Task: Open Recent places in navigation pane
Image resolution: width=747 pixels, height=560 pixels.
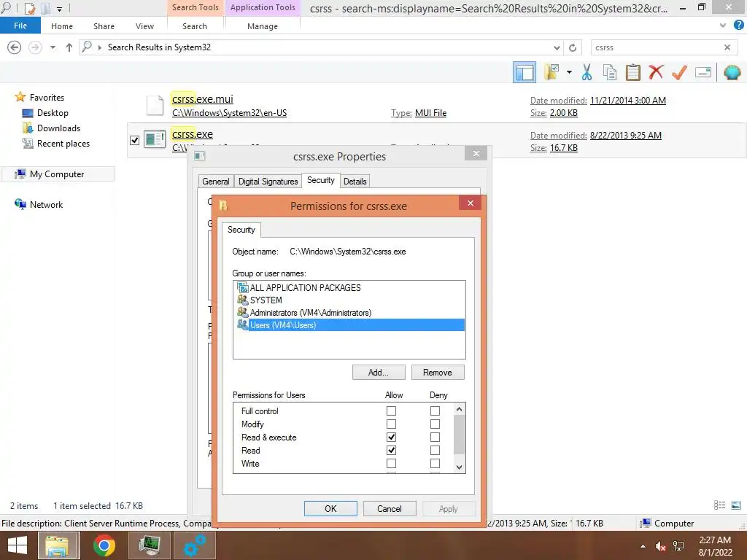Action: coord(63,144)
